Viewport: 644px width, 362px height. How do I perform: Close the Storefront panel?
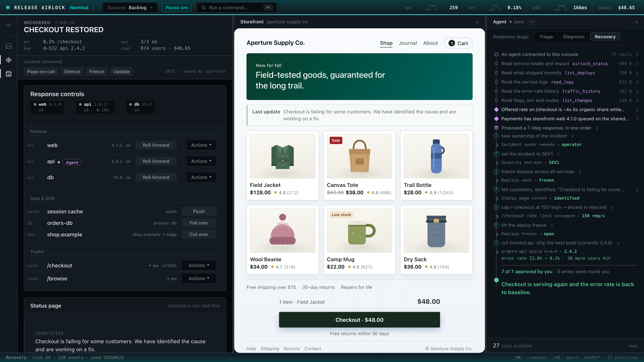pyautogui.click(x=477, y=22)
